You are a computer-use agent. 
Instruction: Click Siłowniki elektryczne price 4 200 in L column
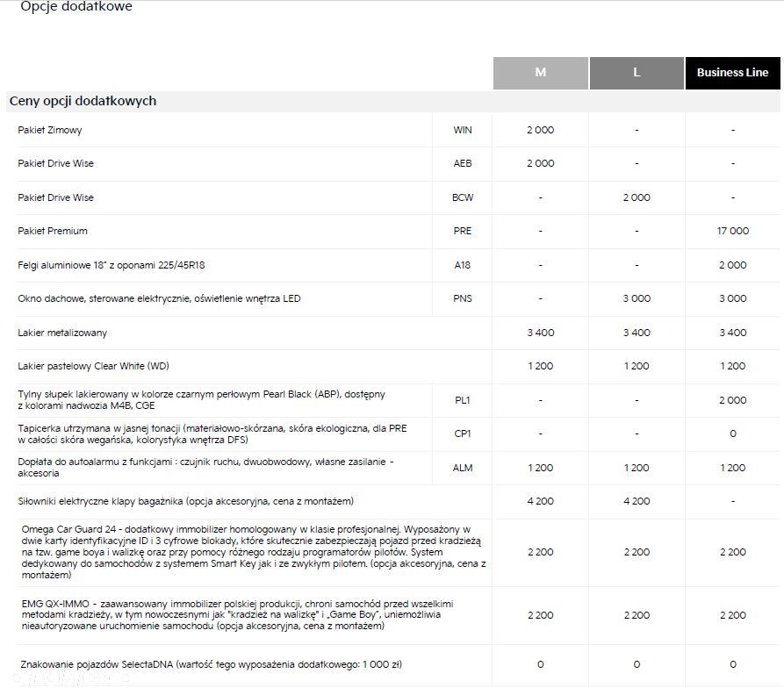tap(637, 501)
